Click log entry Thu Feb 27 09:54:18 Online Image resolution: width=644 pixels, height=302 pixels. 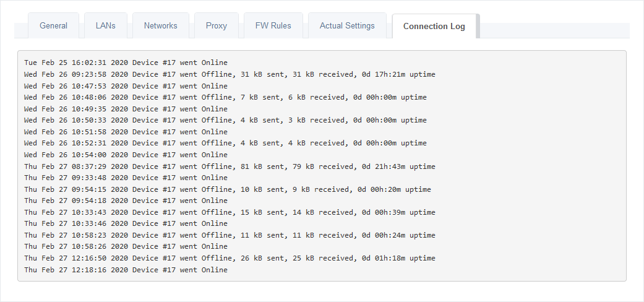[x=126, y=201]
